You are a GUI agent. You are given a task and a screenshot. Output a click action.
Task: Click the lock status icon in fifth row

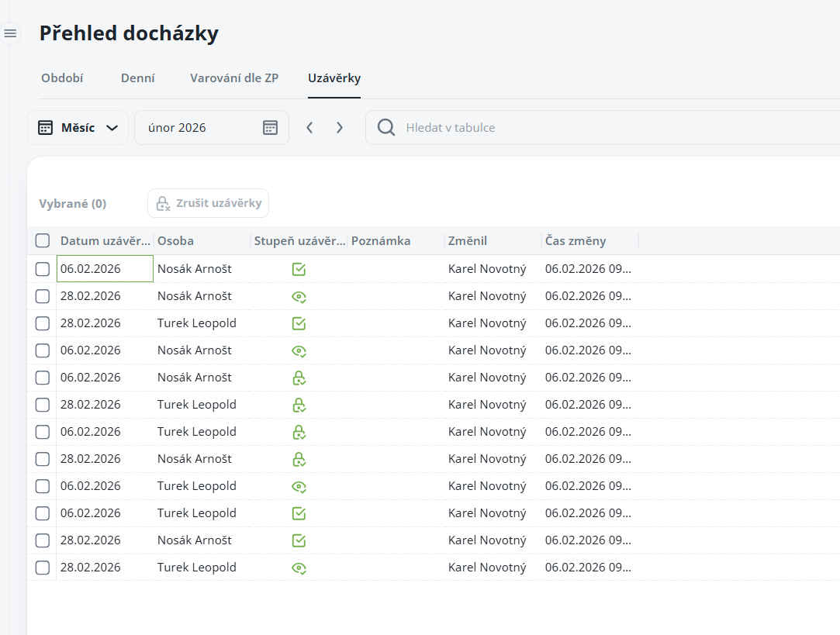point(299,378)
